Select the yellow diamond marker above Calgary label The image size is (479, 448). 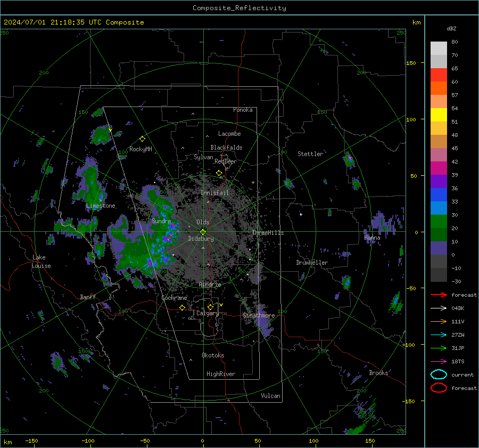click(x=210, y=307)
